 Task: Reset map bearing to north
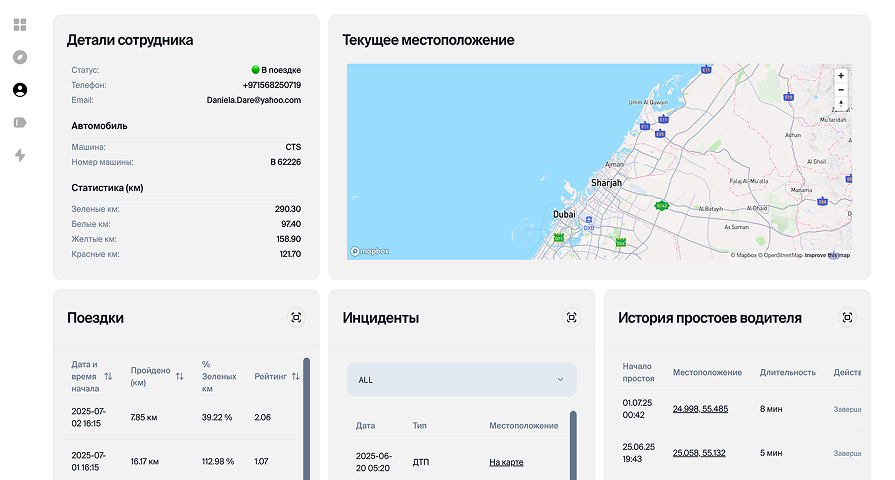(841, 104)
